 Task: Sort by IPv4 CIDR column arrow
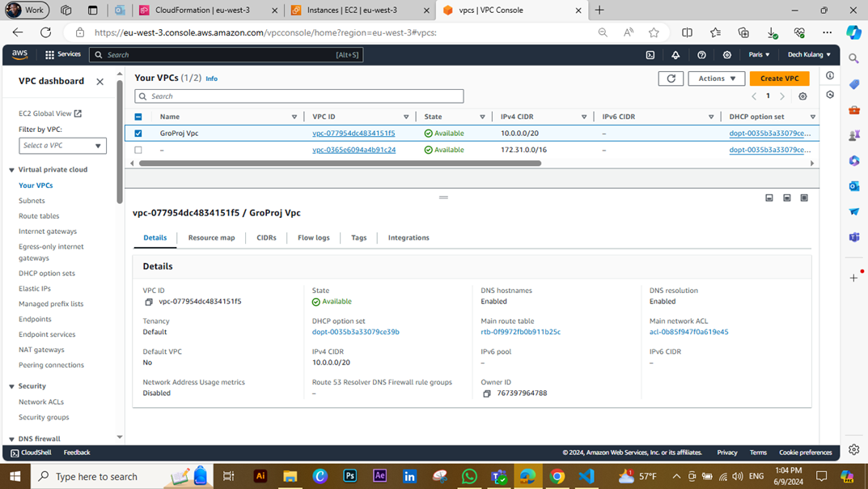584,117
